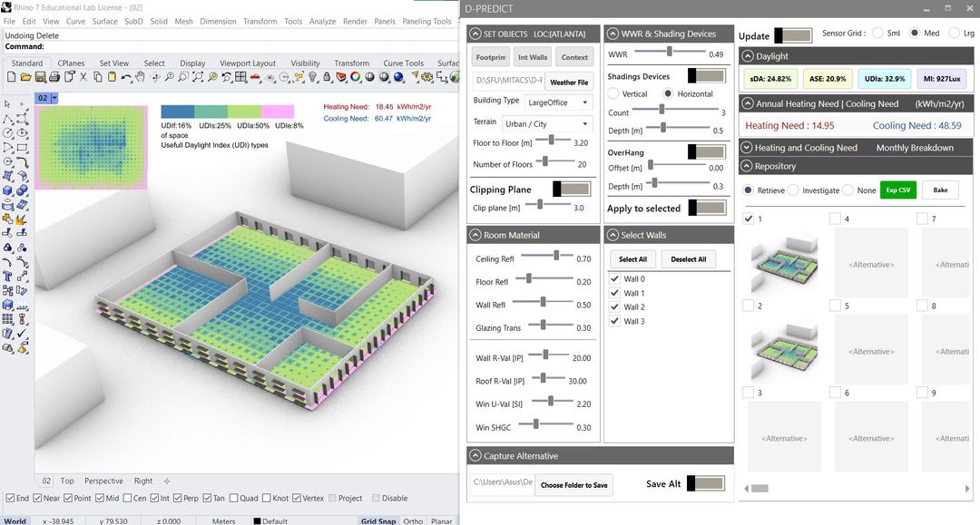Open the Building Type dropdown
Image resolution: width=980 pixels, height=525 pixels.
click(x=559, y=102)
